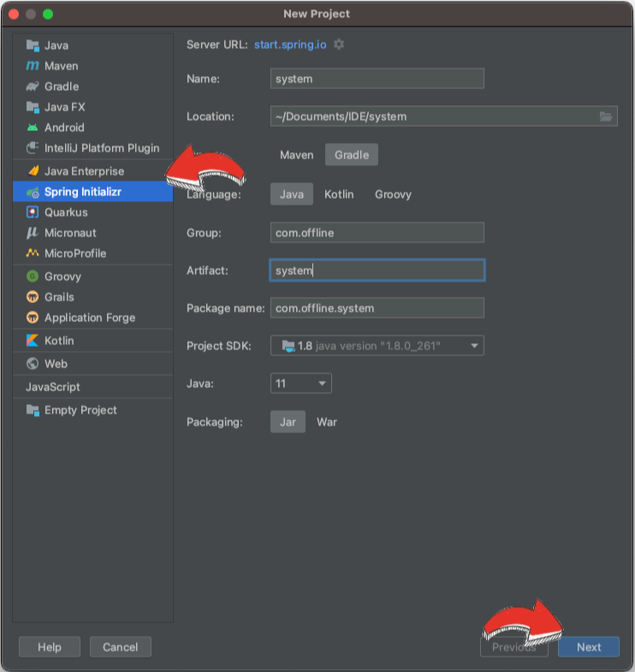This screenshot has height=672, width=635.
Task: Click the Empty Project folder icon
Action: (x=33, y=410)
